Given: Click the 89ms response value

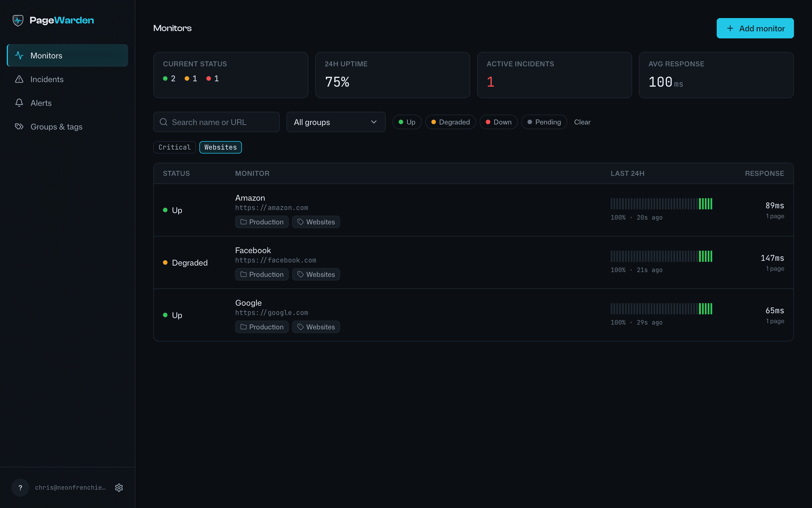Looking at the screenshot, I should [775, 205].
